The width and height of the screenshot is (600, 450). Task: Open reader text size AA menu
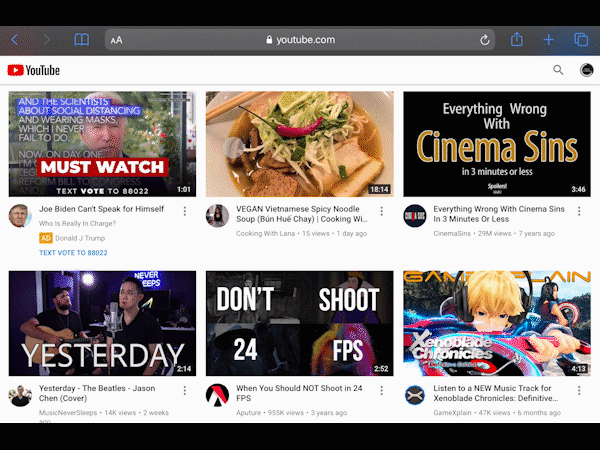[117, 40]
